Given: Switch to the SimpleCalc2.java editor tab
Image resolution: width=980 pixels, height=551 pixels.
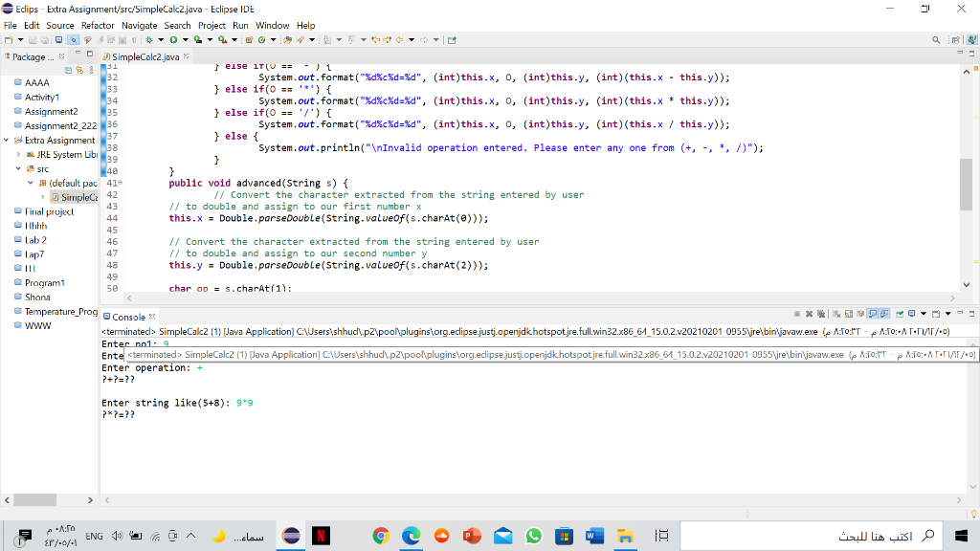Looking at the screenshot, I should pyautogui.click(x=144, y=56).
